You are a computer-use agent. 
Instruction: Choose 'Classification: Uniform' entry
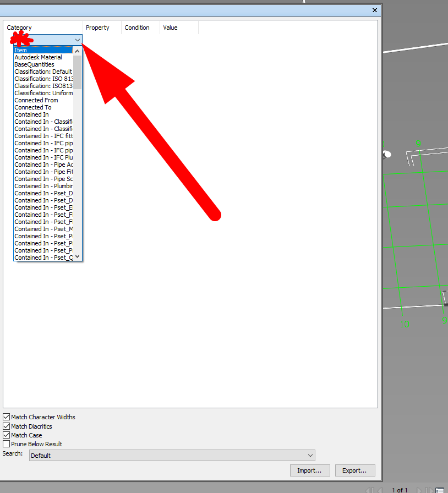pos(43,93)
